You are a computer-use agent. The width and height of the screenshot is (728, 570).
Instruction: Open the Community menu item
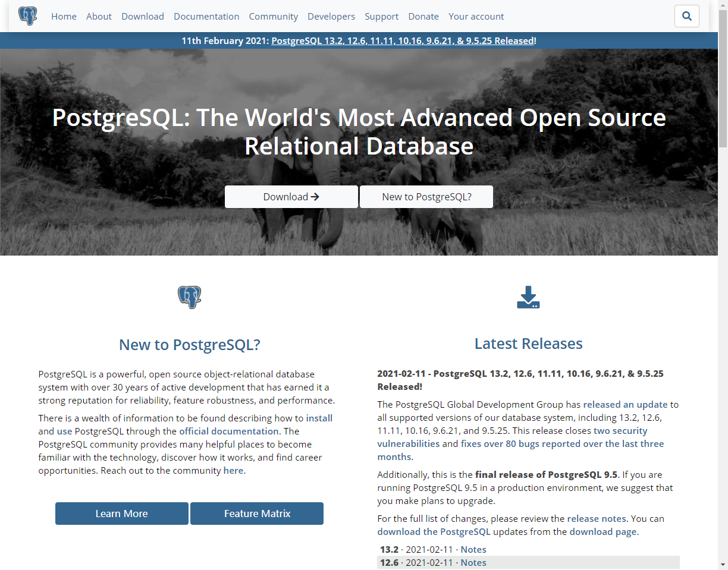(x=273, y=16)
